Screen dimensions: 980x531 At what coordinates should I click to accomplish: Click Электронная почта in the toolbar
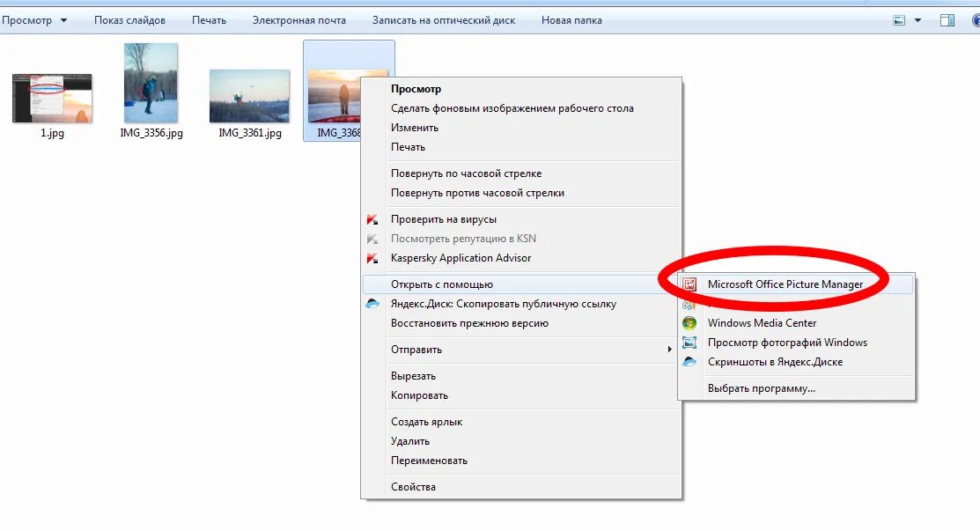click(x=299, y=20)
